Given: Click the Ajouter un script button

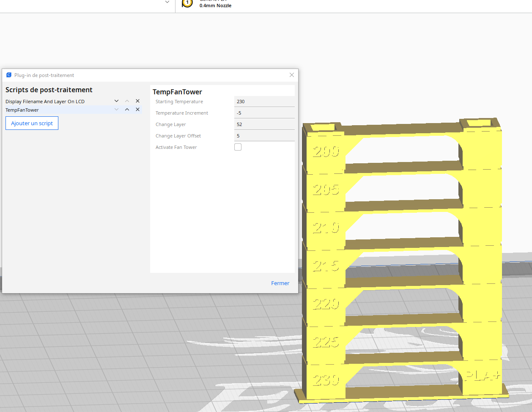Looking at the screenshot, I should coord(32,123).
